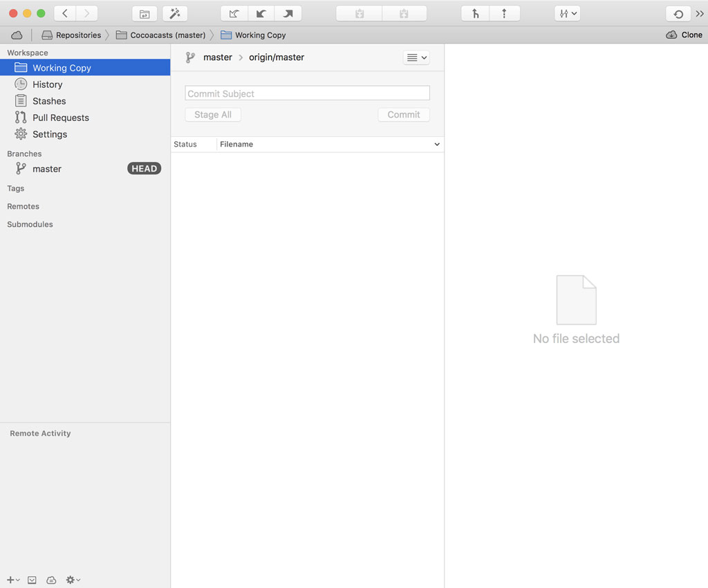708x588 pixels.
Task: Open Quick Actions magic wand
Action: [174, 14]
